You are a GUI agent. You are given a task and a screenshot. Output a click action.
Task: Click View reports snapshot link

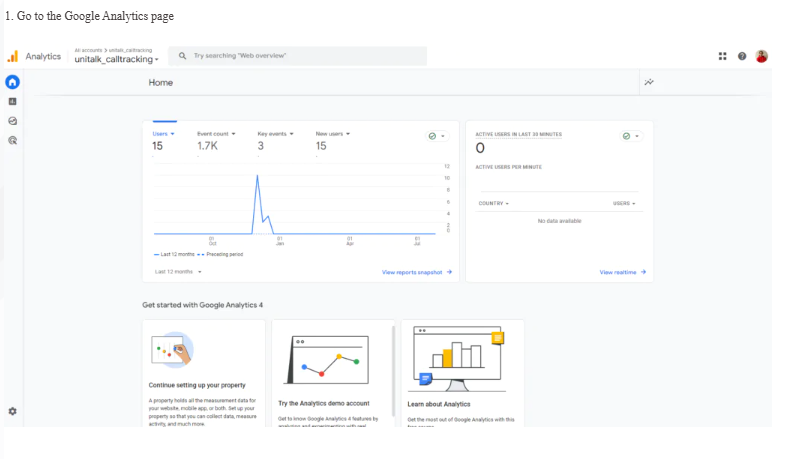click(x=417, y=272)
